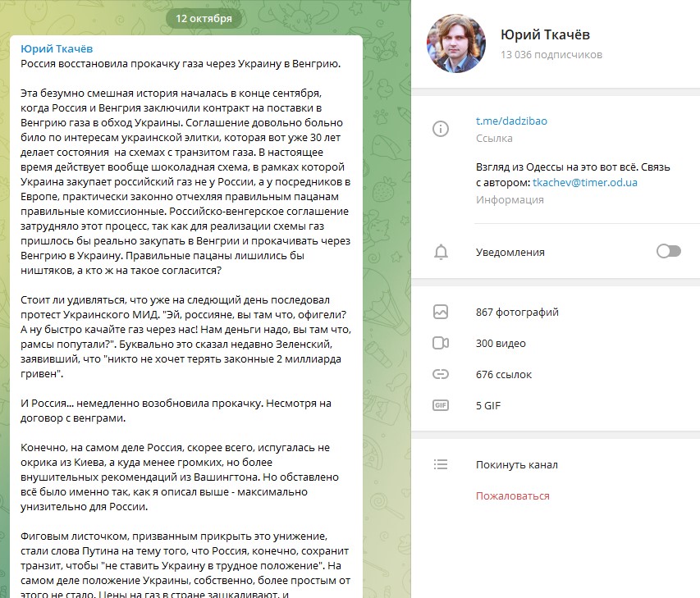Open the t.me/dadzibao channel link
This screenshot has height=598, width=700.
pyautogui.click(x=511, y=121)
